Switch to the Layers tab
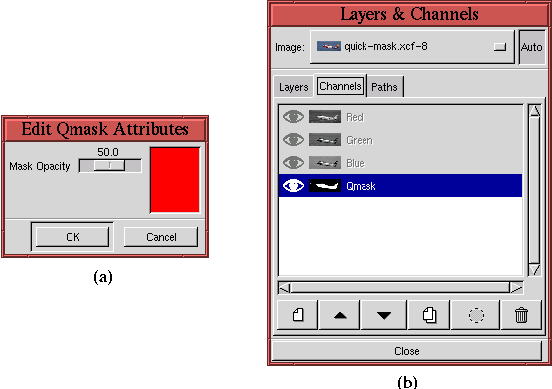The height and width of the screenshot is (389, 552). (293, 87)
